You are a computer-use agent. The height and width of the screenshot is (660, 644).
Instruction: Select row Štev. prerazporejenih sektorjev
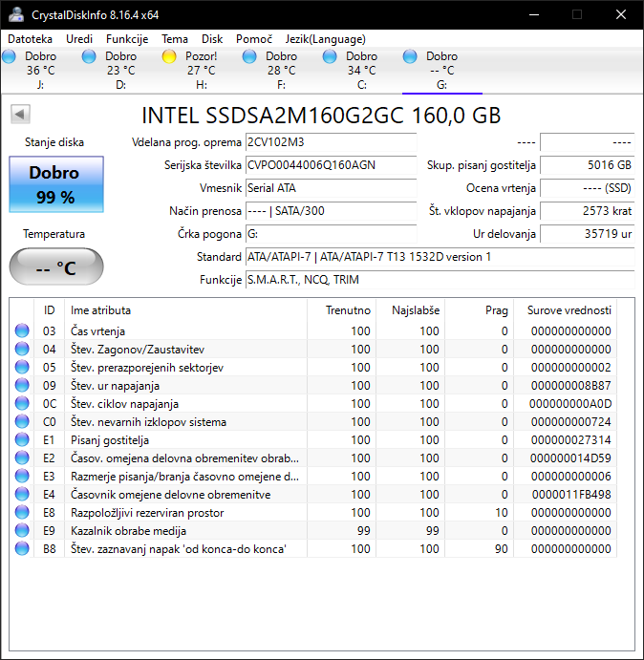(313, 367)
